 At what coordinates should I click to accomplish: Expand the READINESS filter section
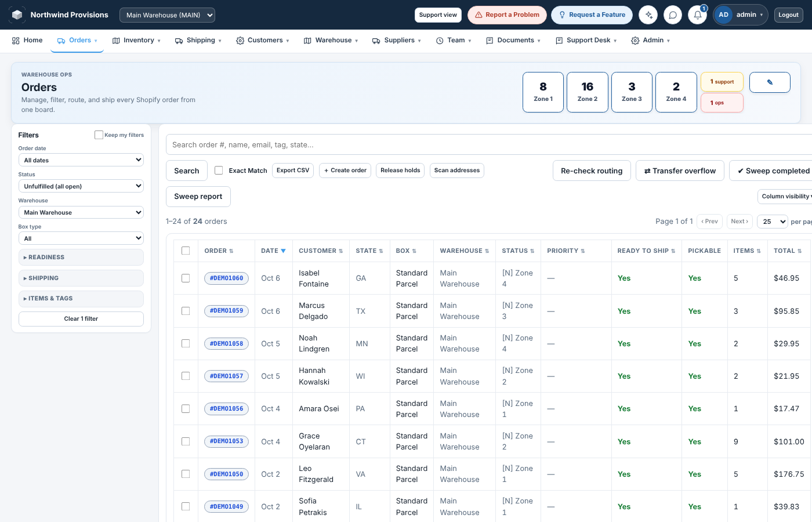pos(81,257)
